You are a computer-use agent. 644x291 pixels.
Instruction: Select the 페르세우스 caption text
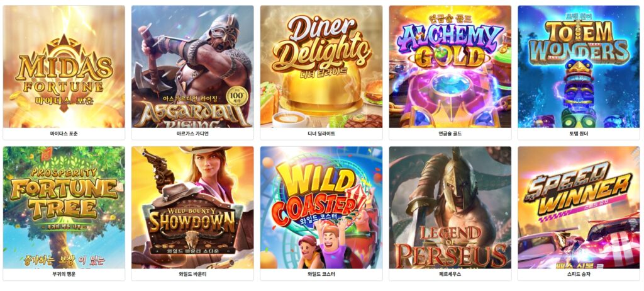tap(450, 274)
